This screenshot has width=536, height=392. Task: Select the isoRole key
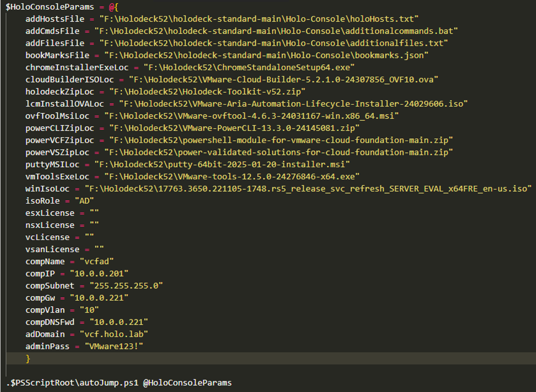[x=43, y=201]
